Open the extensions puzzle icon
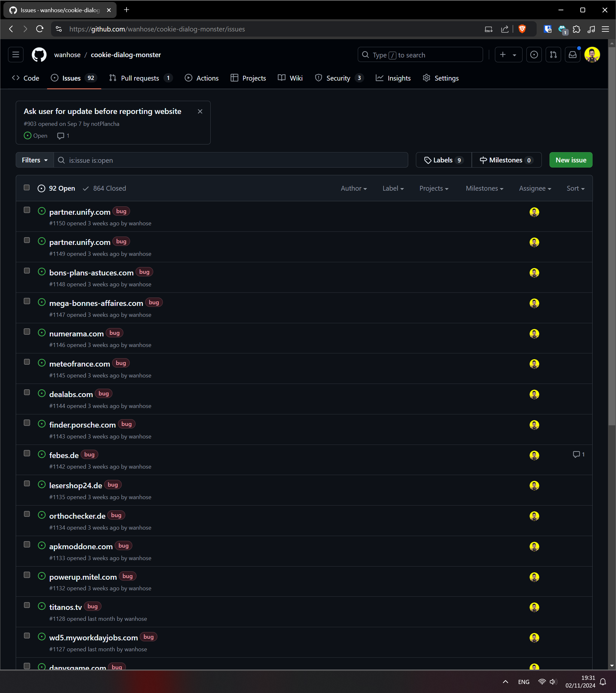 click(576, 29)
